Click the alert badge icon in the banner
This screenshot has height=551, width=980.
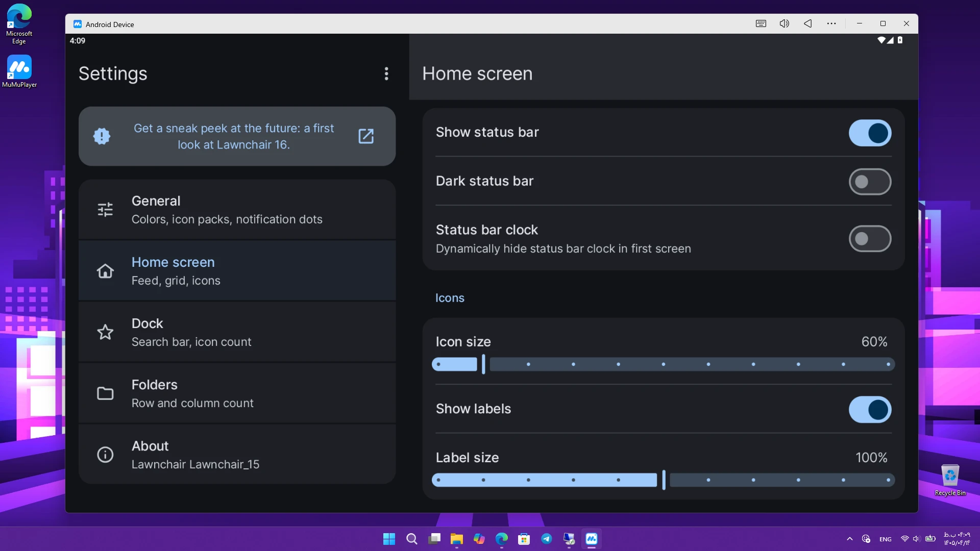pyautogui.click(x=102, y=136)
